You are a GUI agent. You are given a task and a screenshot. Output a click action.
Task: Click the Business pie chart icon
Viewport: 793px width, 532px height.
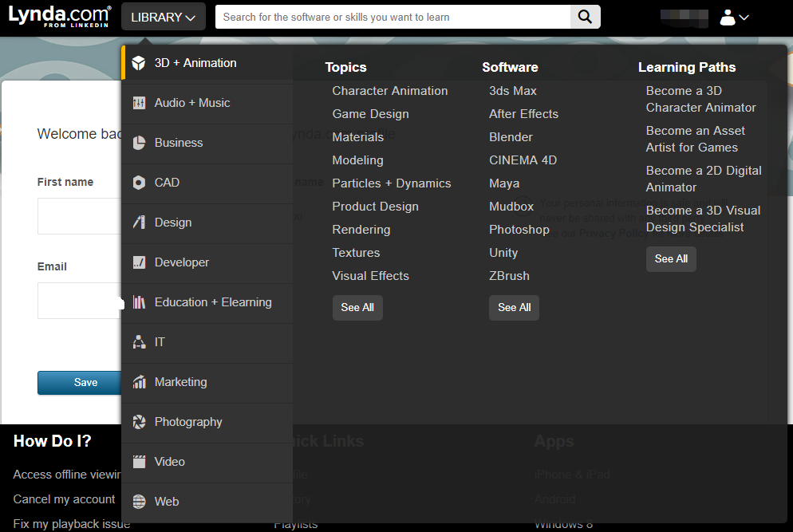pyautogui.click(x=139, y=143)
